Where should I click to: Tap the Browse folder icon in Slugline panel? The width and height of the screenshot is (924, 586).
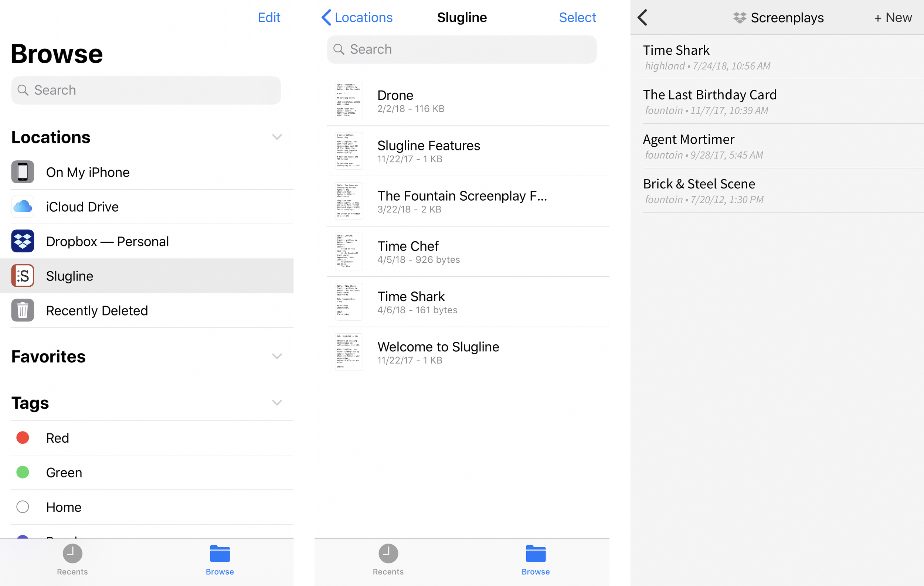[536, 553]
